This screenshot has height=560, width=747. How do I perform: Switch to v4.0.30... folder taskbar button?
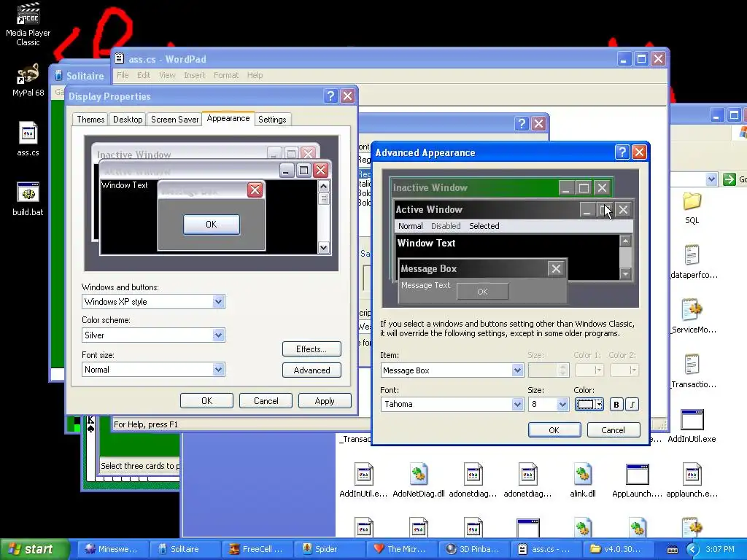pyautogui.click(x=619, y=549)
